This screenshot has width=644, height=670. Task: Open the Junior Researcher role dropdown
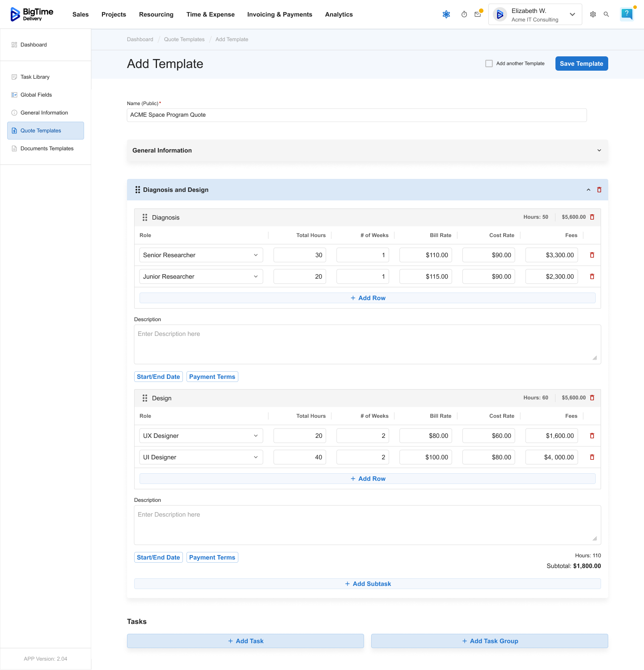201,276
